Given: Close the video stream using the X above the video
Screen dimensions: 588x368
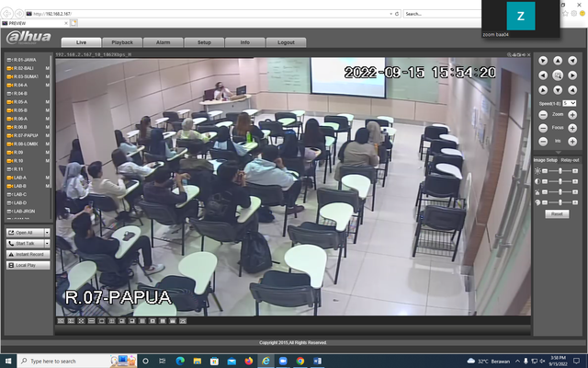Looking at the screenshot, I should (x=529, y=55).
